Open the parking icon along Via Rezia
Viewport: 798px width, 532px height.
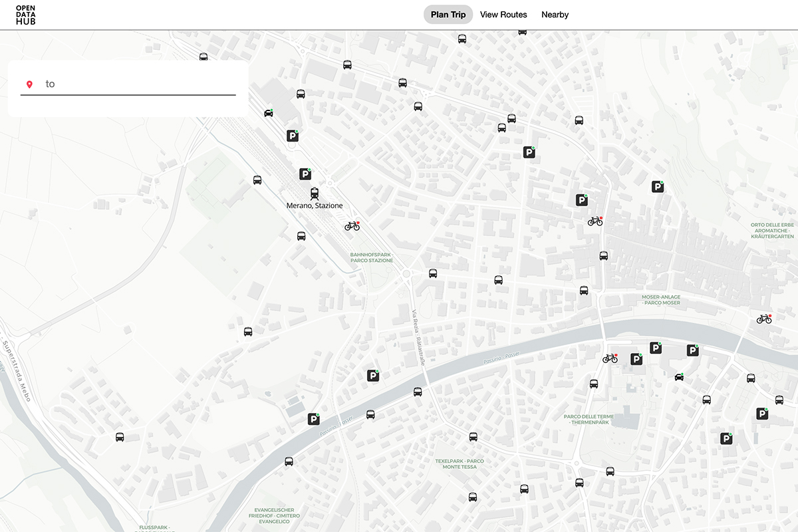pyautogui.click(x=372, y=374)
